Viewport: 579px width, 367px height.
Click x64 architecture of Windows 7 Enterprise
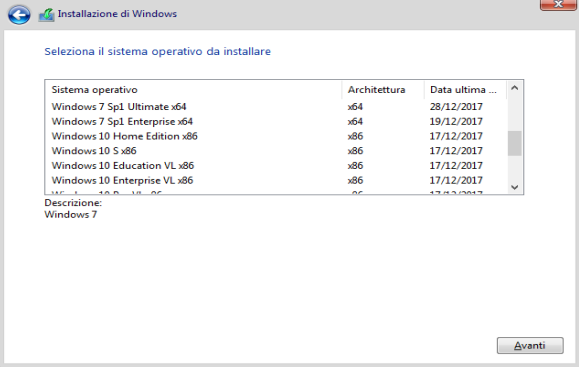355,121
